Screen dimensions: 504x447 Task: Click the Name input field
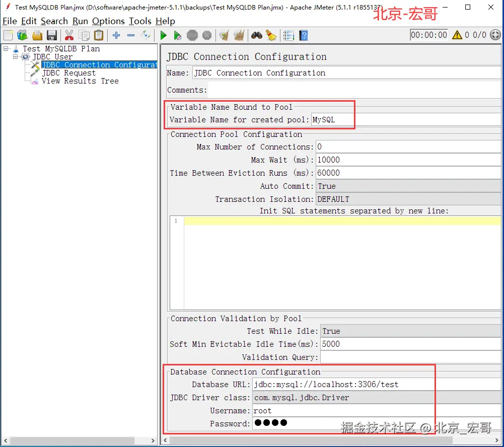coord(346,73)
